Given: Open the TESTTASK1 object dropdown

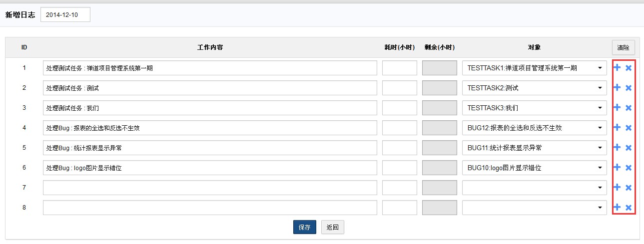Looking at the screenshot, I should tap(534, 68).
